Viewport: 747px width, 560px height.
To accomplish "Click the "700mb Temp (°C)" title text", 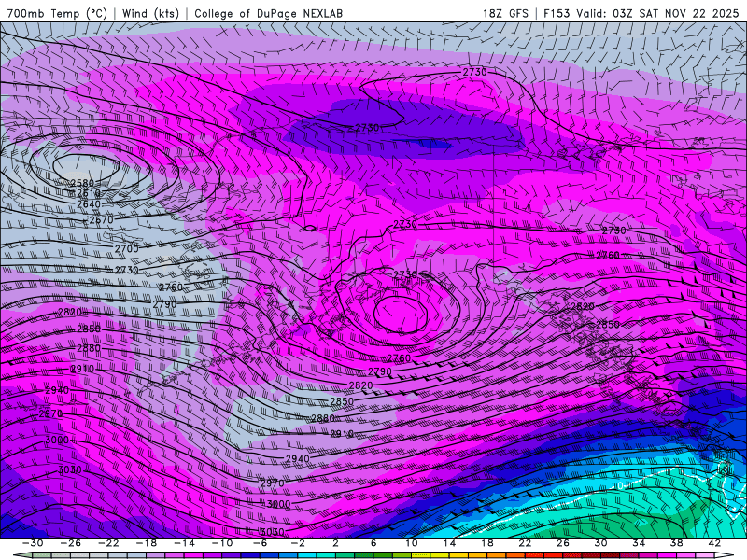I will click(57, 13).
